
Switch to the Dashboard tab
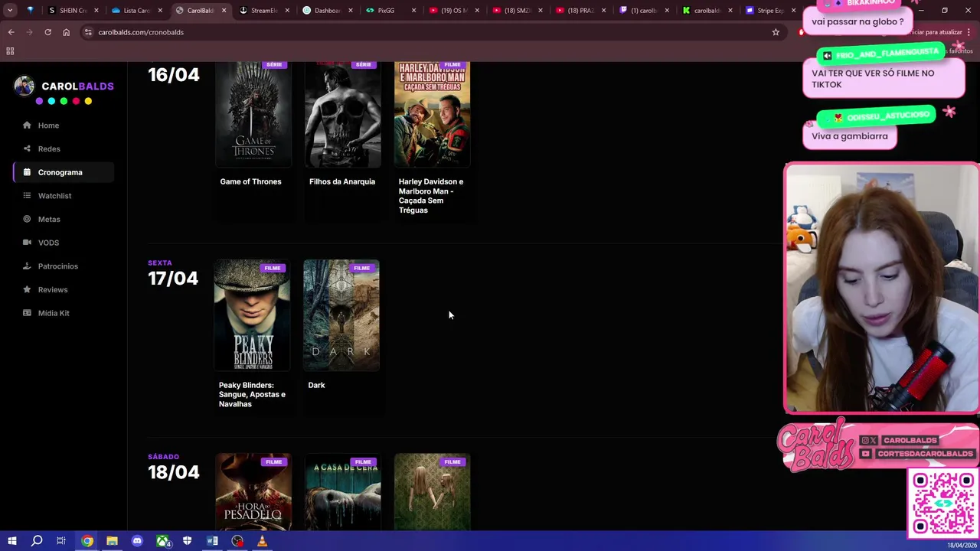pos(327,11)
